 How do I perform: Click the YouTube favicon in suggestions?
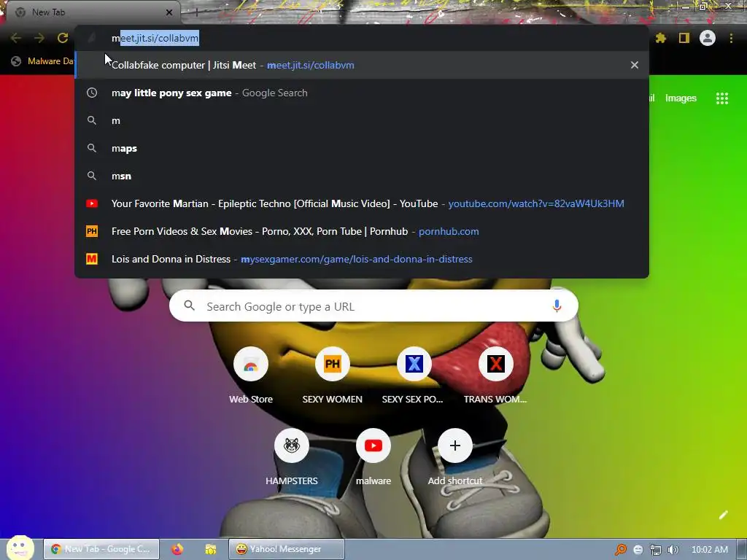click(x=92, y=203)
